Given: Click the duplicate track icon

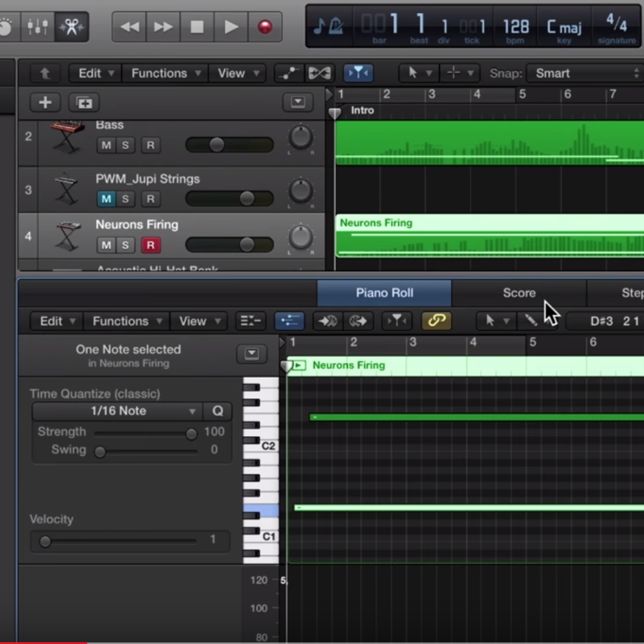Looking at the screenshot, I should pyautogui.click(x=84, y=102).
